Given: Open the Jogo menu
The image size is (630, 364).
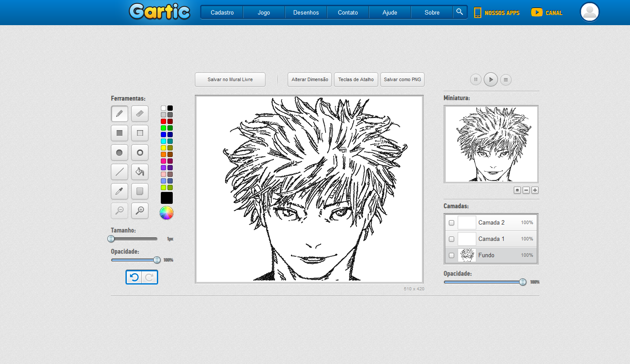Looking at the screenshot, I should pos(264,12).
